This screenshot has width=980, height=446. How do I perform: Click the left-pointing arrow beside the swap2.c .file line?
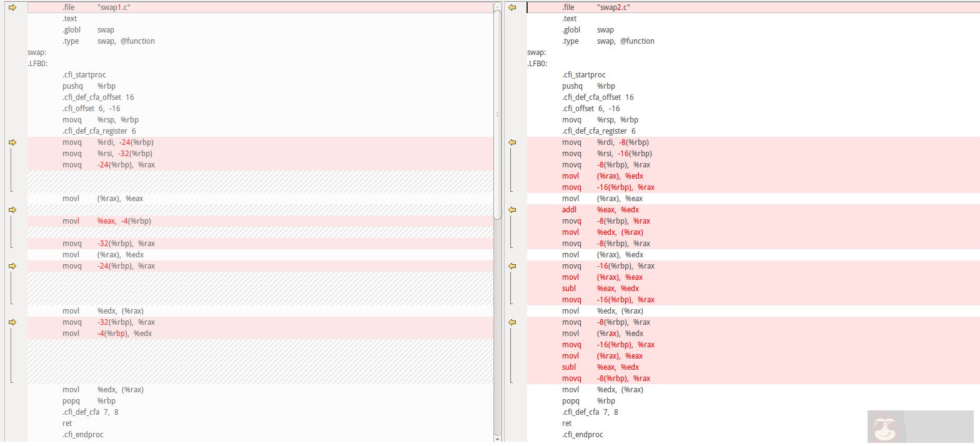512,7
